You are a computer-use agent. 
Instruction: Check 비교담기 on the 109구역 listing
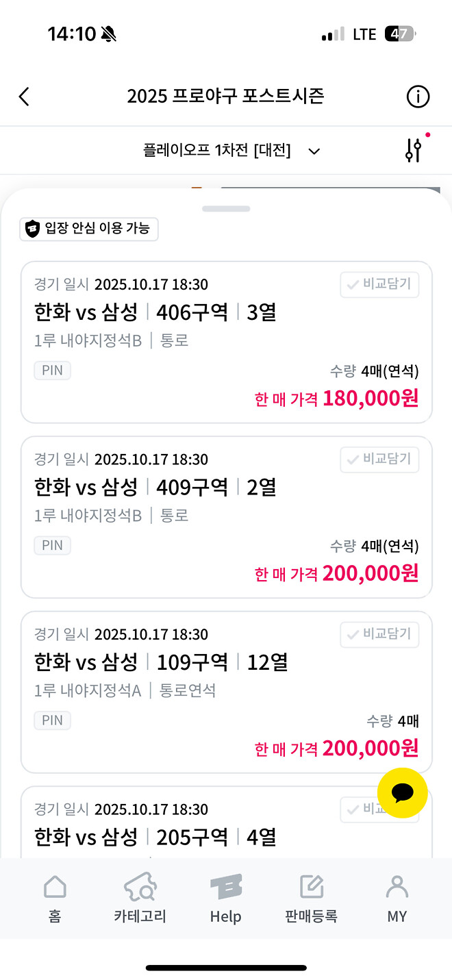click(x=379, y=635)
